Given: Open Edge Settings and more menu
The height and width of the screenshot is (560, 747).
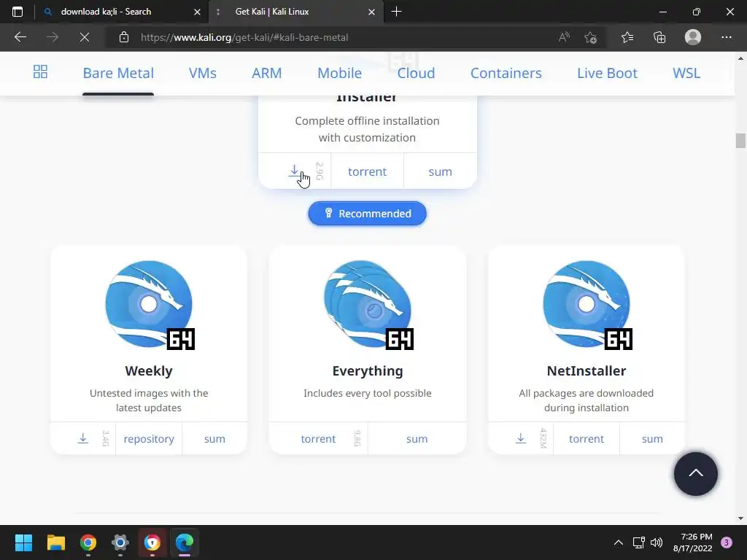Looking at the screenshot, I should pyautogui.click(x=726, y=37).
